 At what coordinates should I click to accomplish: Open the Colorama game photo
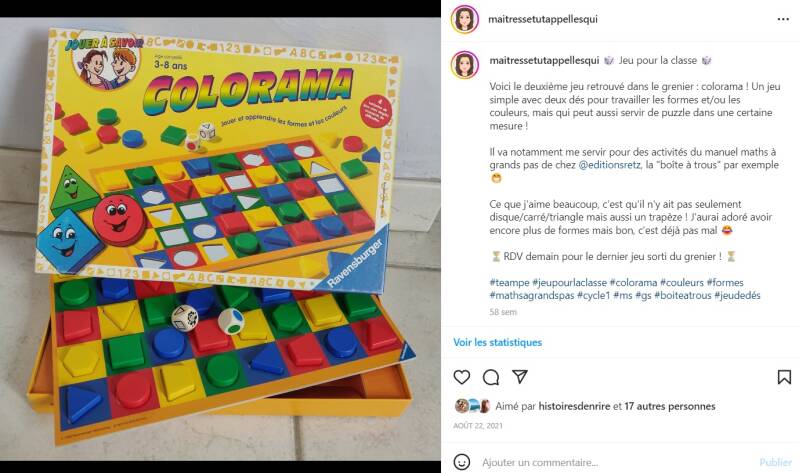220,239
